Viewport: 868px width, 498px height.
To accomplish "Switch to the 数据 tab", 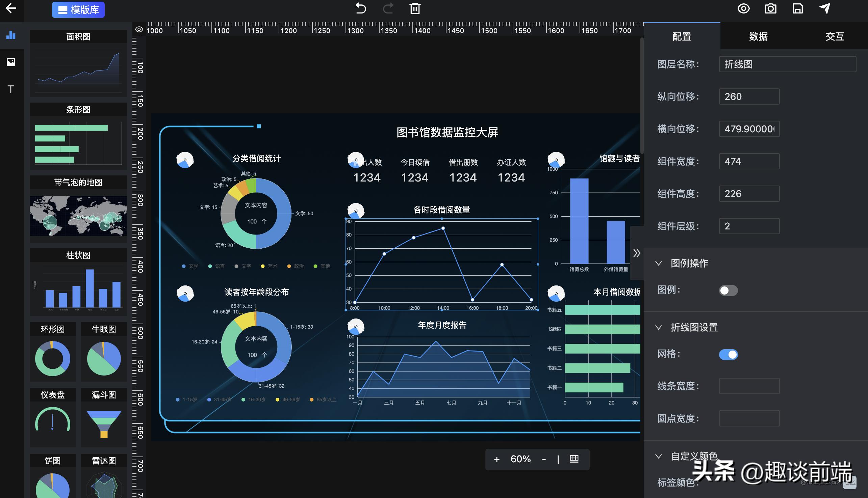I will tap(758, 36).
